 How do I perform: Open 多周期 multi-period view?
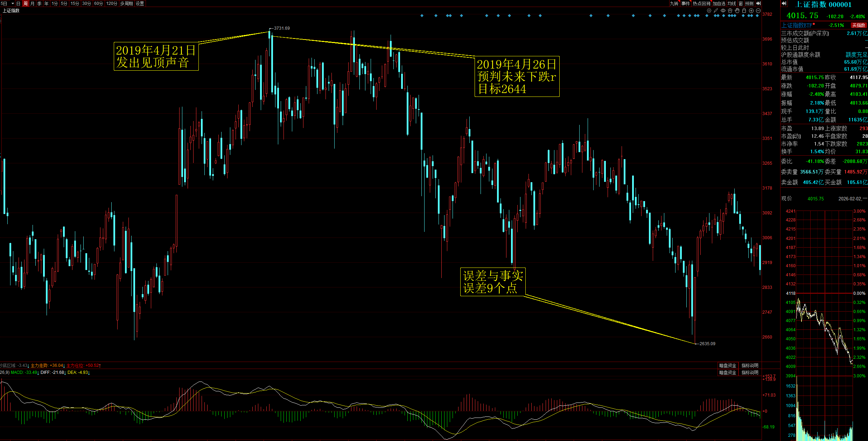pos(126,3)
